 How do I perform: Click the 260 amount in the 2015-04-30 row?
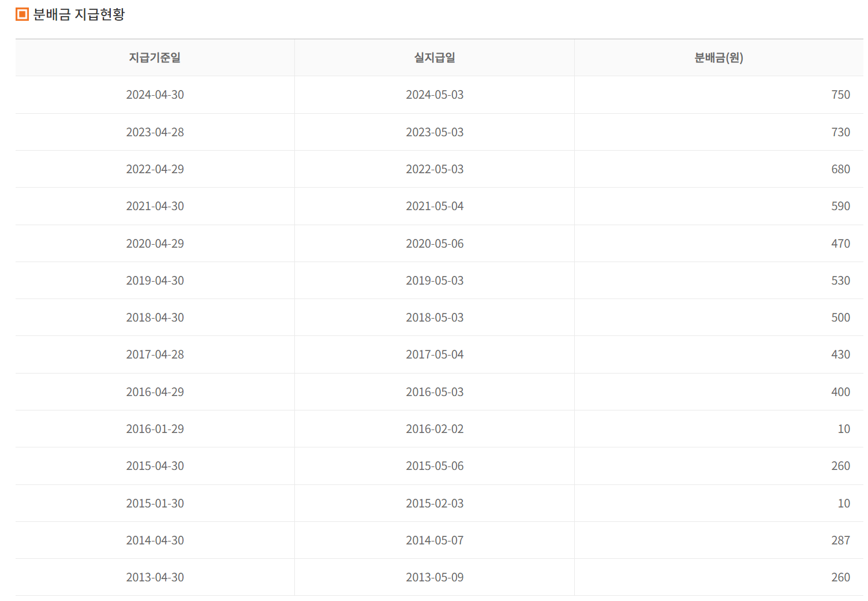pos(840,466)
